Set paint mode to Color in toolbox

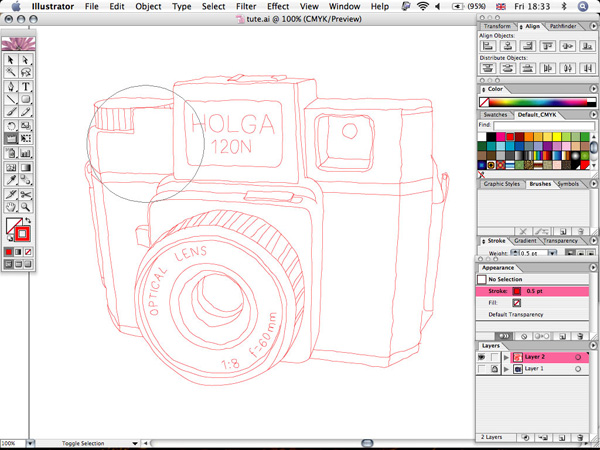(9, 252)
